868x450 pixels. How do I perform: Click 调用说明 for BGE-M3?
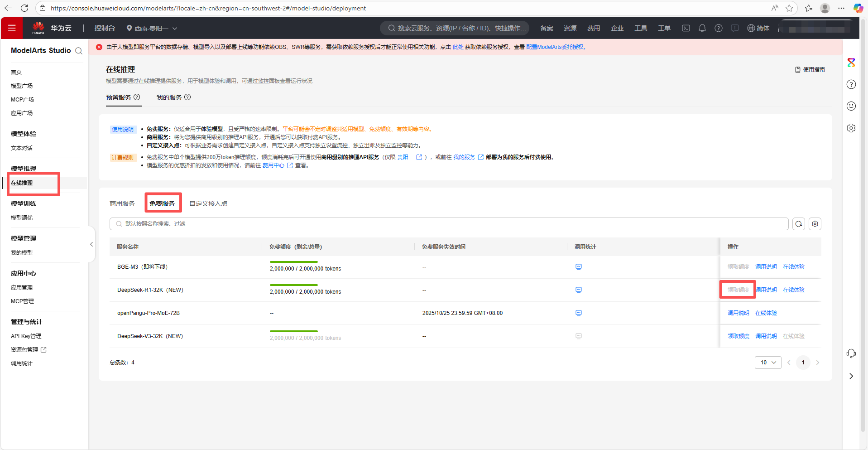pos(766,267)
